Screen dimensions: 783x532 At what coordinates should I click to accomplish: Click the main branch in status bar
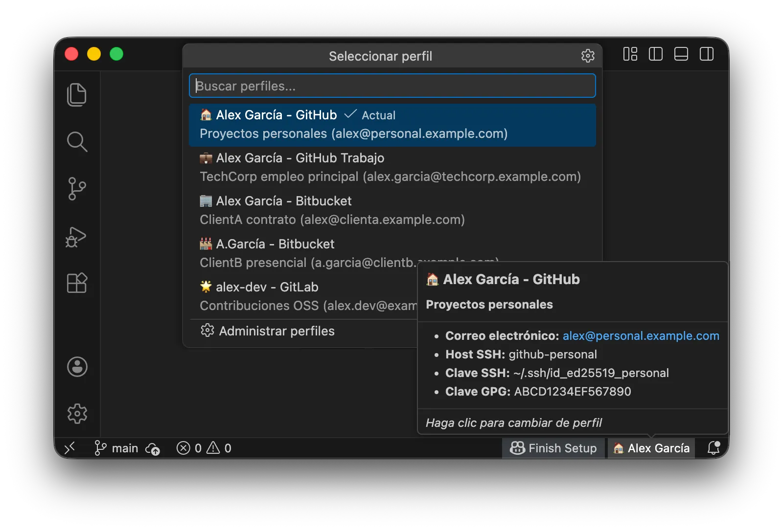(116, 448)
